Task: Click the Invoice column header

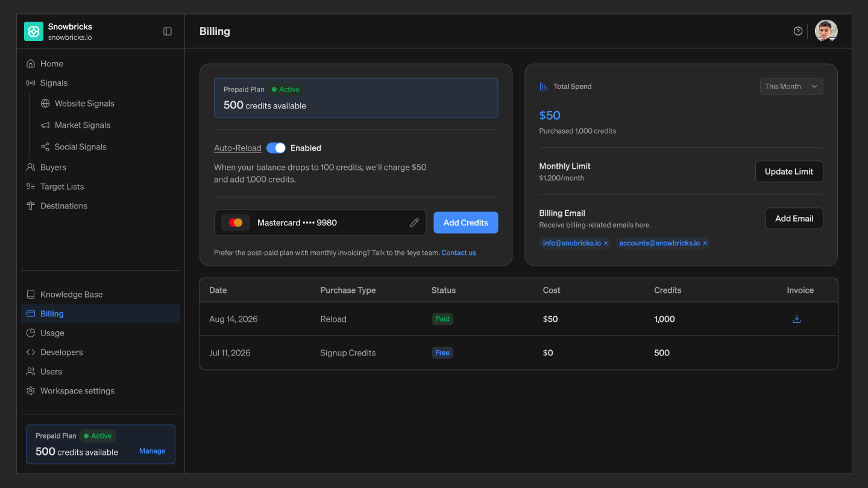Action: (800, 290)
